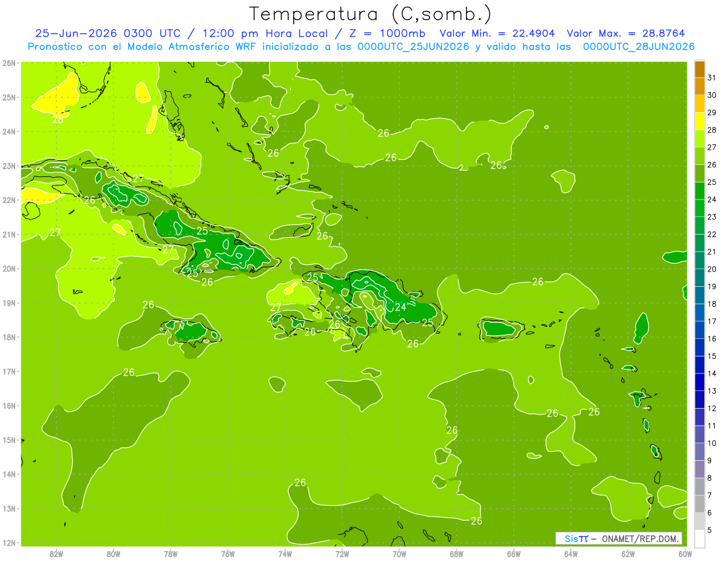Click the "60W" longitude axis label
Viewport: 728px width, 562px height.
[685, 553]
